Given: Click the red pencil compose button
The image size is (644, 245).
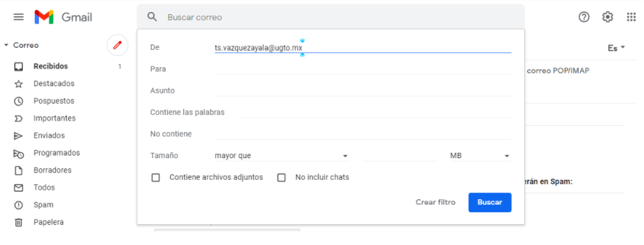Looking at the screenshot, I should pyautogui.click(x=118, y=45).
